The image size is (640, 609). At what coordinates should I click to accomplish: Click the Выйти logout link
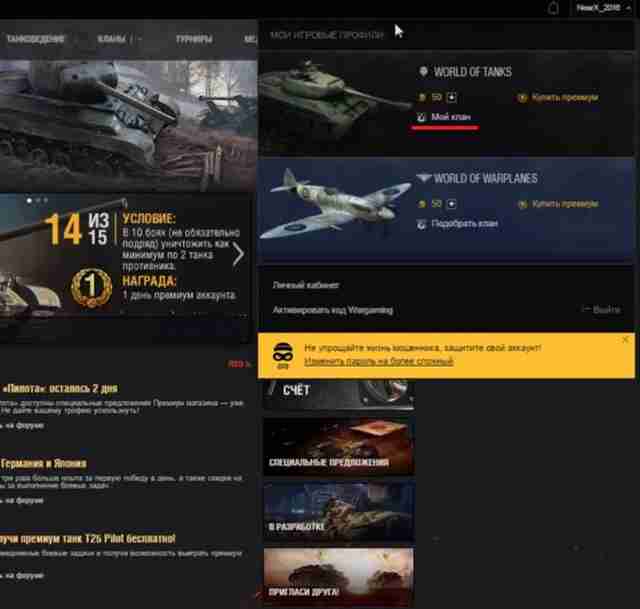click(x=607, y=310)
